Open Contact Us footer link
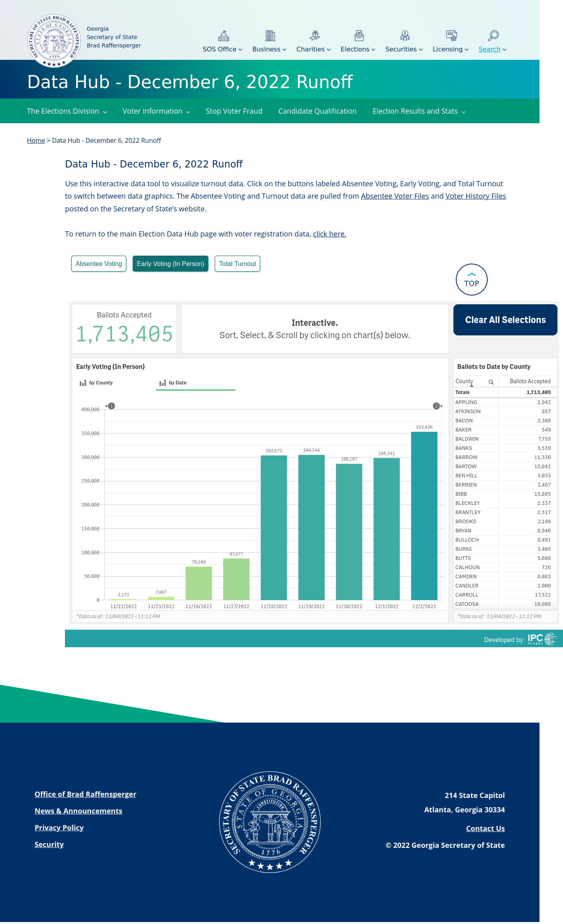Image resolution: width=563 pixels, height=924 pixels. [x=485, y=828]
